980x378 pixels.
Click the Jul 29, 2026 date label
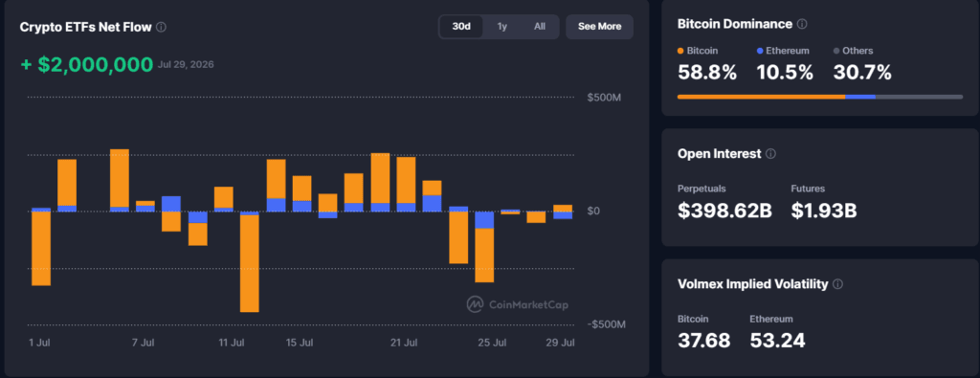[186, 65]
